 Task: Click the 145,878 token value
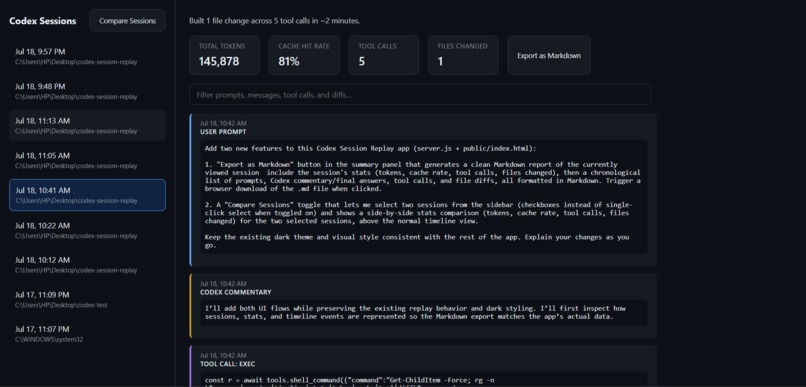point(219,62)
